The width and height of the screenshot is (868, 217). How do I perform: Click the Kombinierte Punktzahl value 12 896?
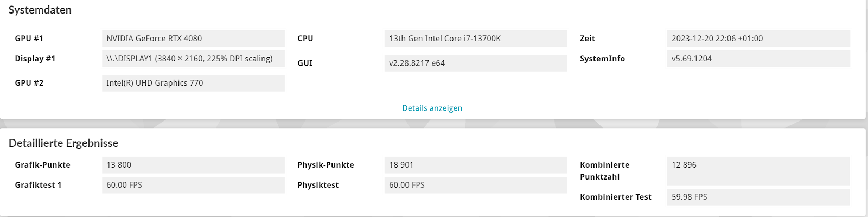[x=758, y=171]
